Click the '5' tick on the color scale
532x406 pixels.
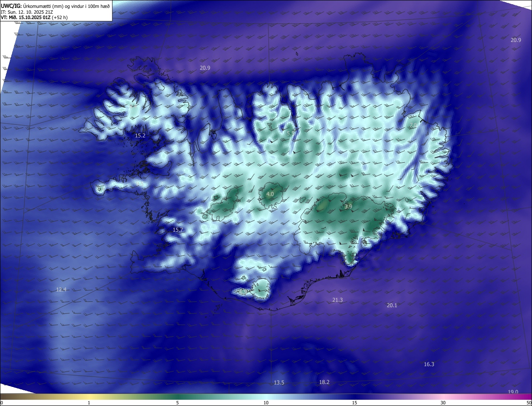(x=177, y=403)
